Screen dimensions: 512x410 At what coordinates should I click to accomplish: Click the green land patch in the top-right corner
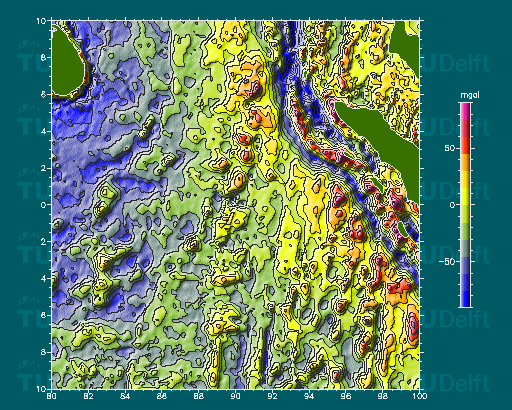[405, 40]
